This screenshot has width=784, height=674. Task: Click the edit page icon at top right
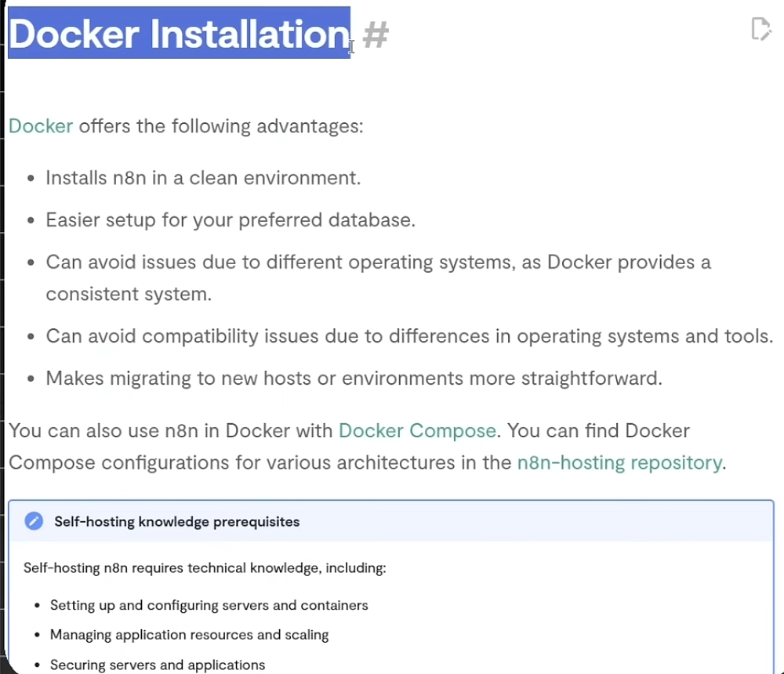click(760, 30)
